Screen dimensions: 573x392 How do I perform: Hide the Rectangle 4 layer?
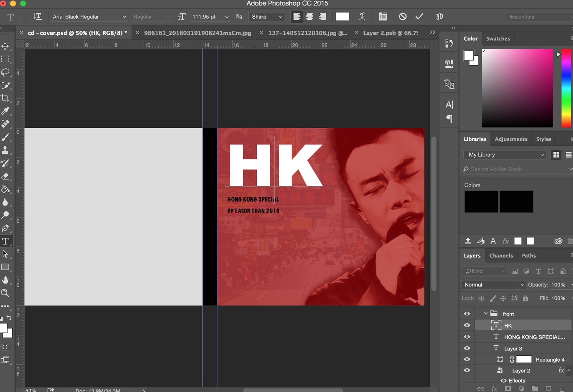(x=467, y=359)
